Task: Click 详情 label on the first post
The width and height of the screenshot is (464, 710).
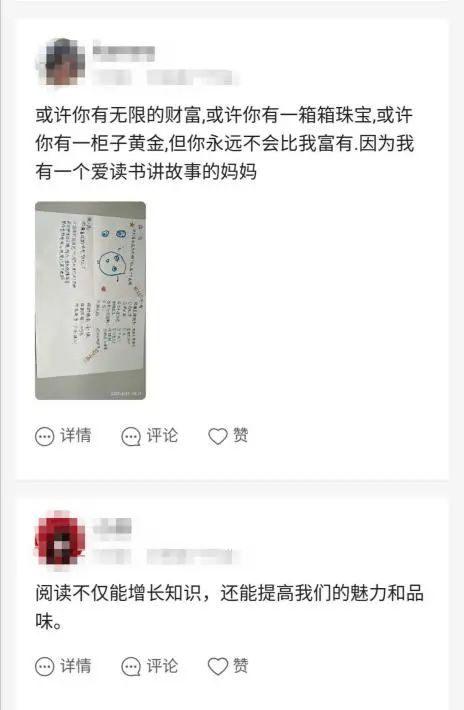Action: 76,436
